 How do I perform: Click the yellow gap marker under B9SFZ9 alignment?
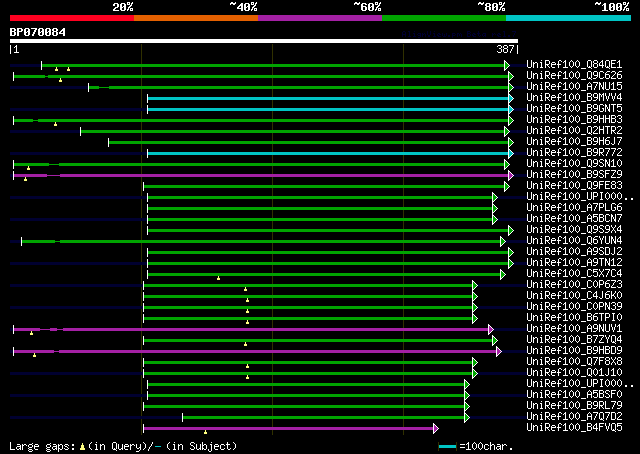(x=25, y=179)
